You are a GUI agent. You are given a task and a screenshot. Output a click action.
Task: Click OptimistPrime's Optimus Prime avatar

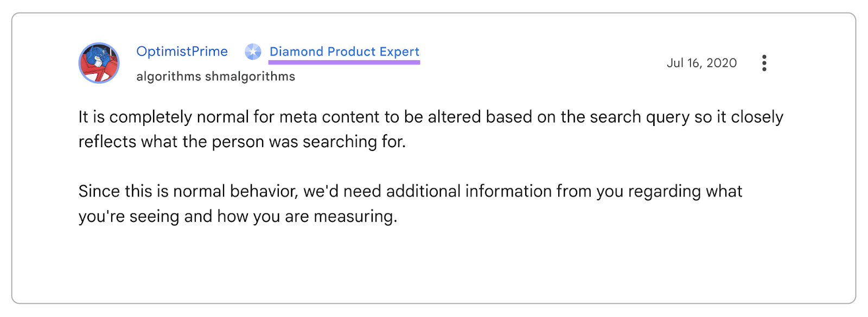pos(99,63)
